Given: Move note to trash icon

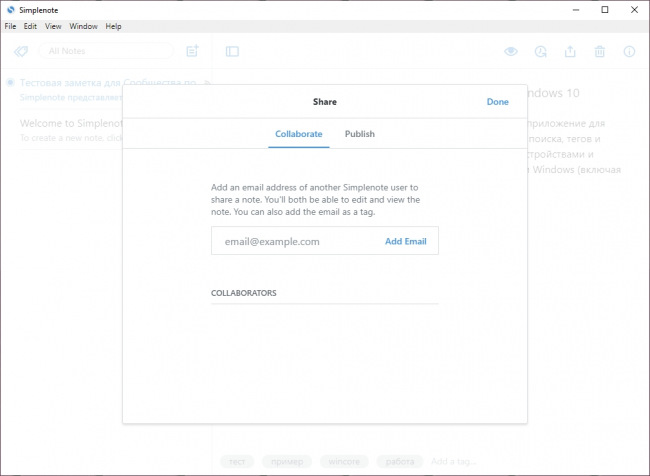Looking at the screenshot, I should (600, 51).
